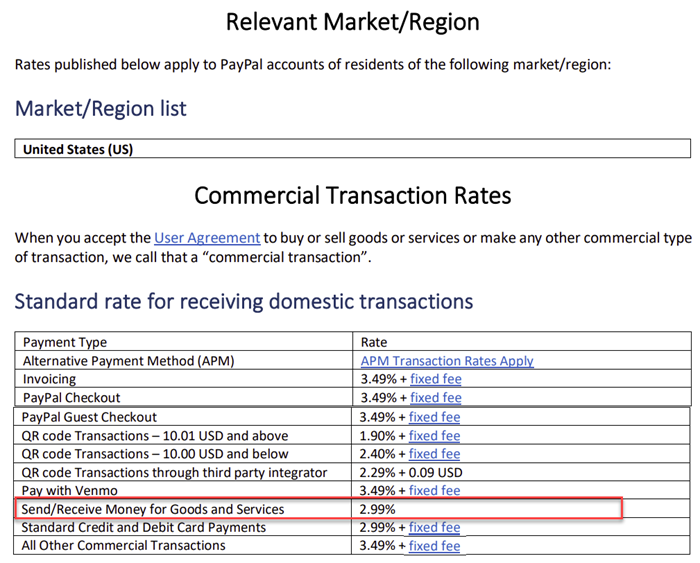The image size is (700, 563).
Task: Open the User Agreement link
Action: click(207, 238)
